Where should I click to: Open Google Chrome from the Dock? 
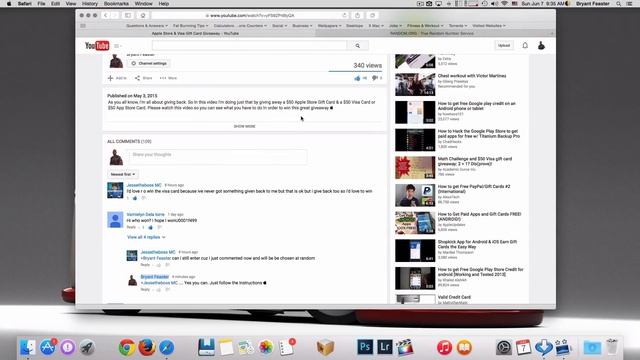[x=127, y=347]
